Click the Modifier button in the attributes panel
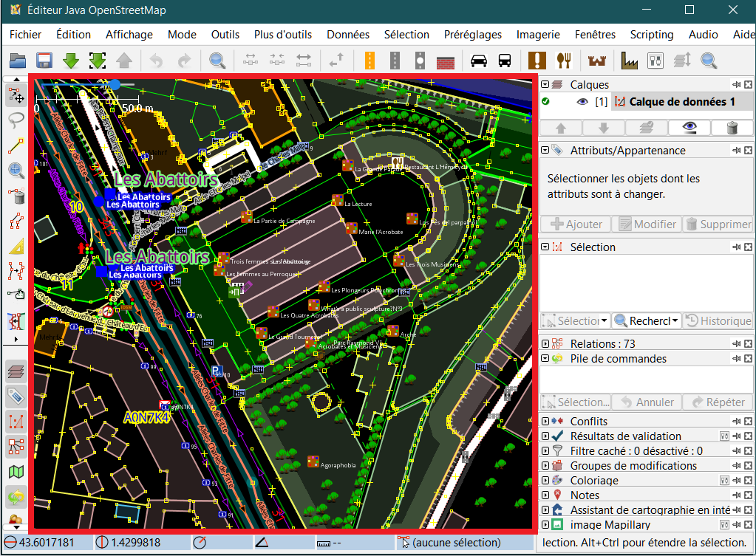756x556 pixels. [x=647, y=224]
